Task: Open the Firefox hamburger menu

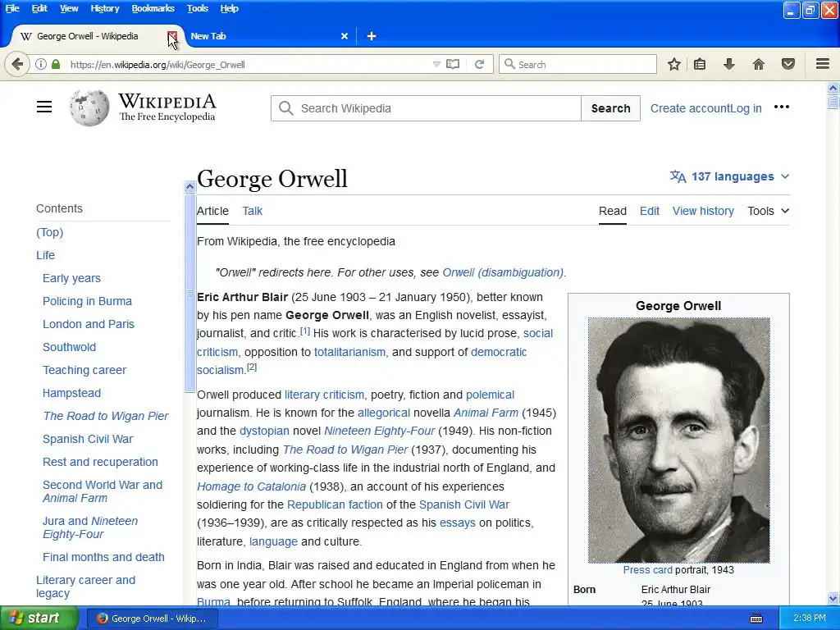Action: coord(823,64)
